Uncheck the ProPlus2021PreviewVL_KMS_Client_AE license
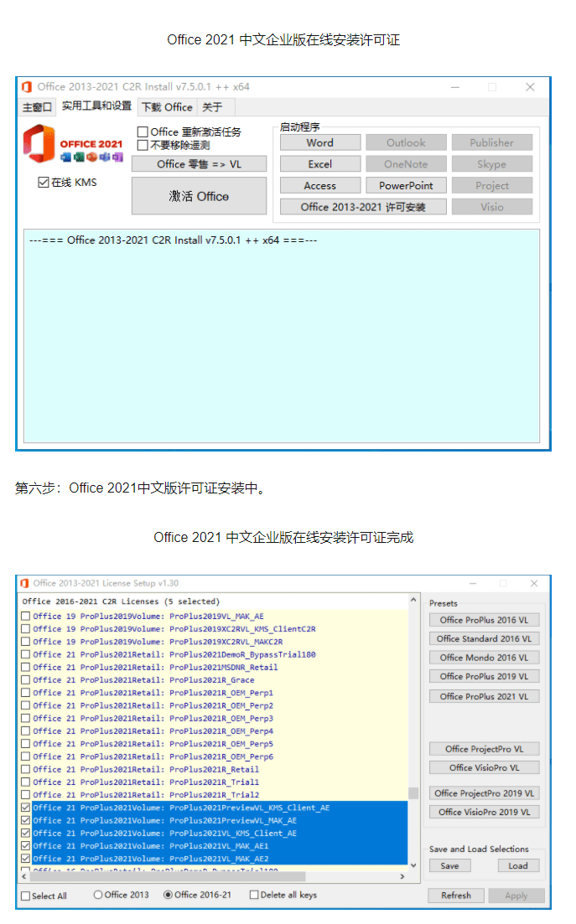576x924 pixels. coord(25,808)
